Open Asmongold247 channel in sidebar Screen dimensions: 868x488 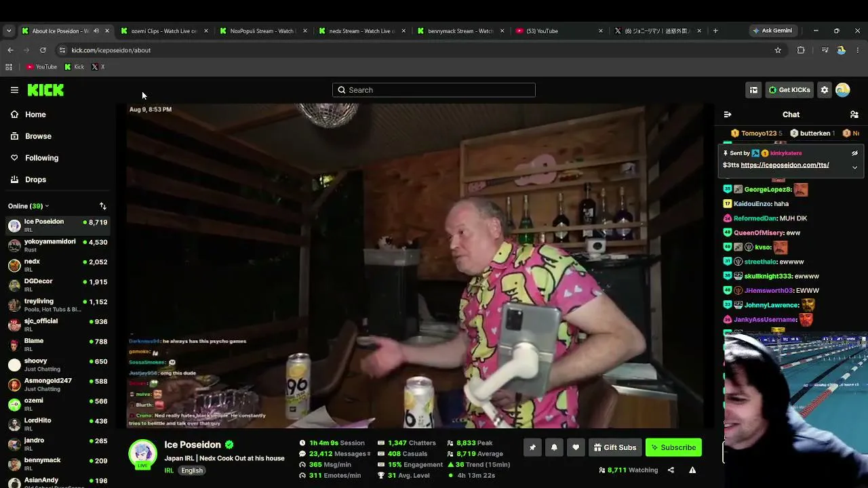pyautogui.click(x=58, y=384)
